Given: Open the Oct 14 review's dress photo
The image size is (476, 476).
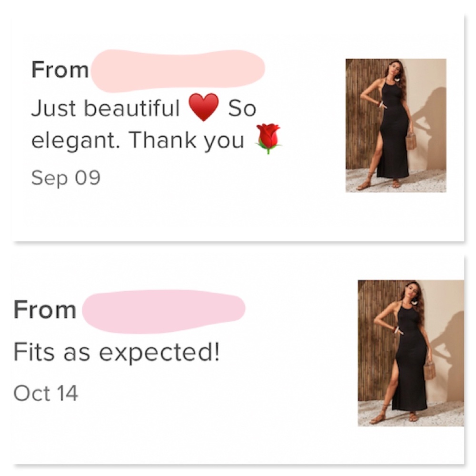Looking at the screenshot, I should pos(410,353).
